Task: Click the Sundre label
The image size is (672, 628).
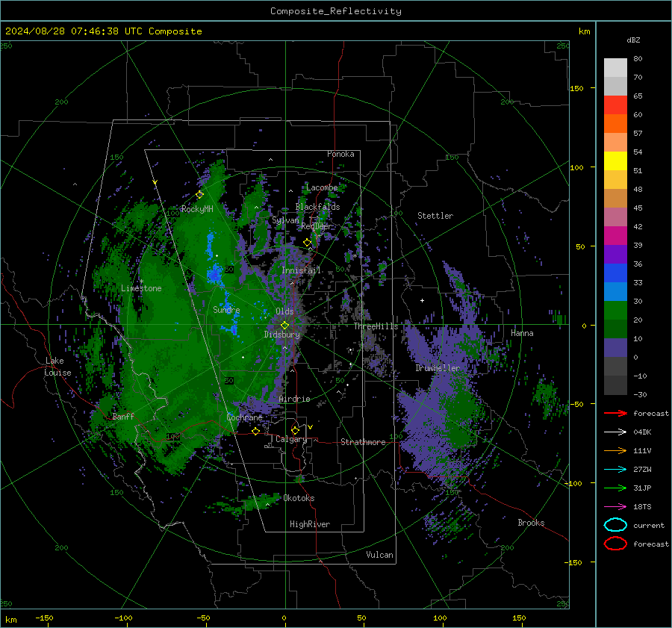Action: (226, 310)
